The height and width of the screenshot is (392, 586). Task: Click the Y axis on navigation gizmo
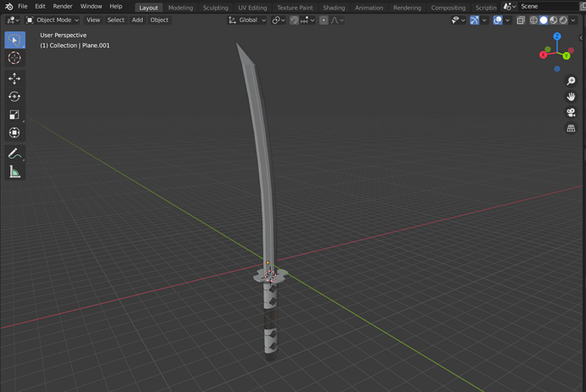click(566, 56)
